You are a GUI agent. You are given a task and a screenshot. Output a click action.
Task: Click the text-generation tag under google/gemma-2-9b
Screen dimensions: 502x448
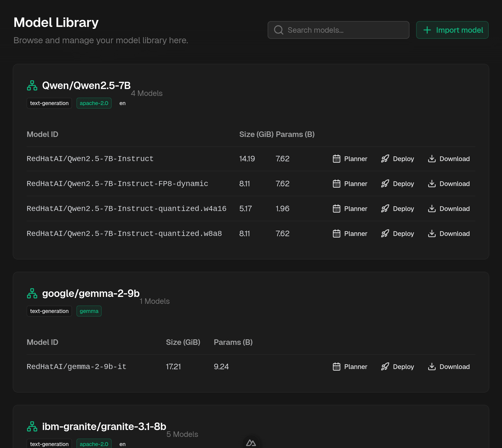(49, 311)
